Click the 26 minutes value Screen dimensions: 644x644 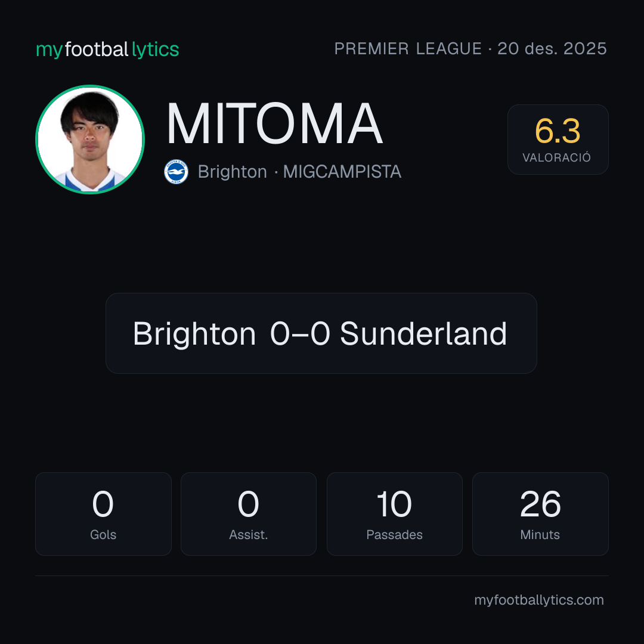540,504
